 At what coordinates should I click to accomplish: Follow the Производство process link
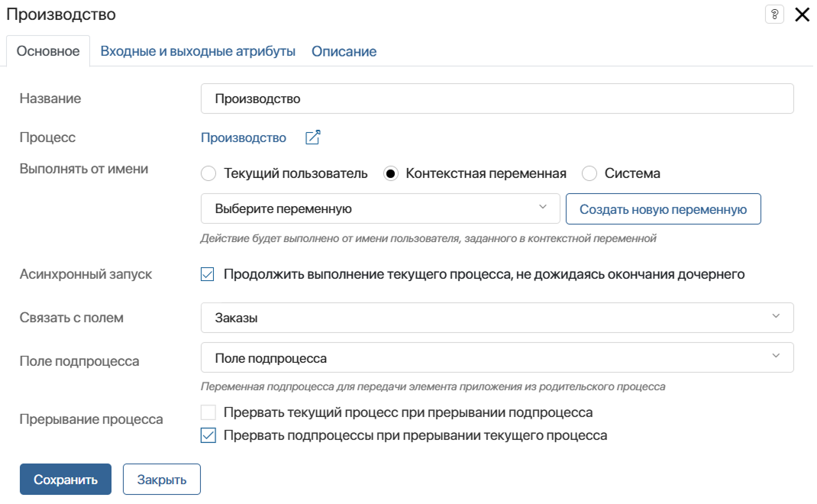pyautogui.click(x=244, y=137)
